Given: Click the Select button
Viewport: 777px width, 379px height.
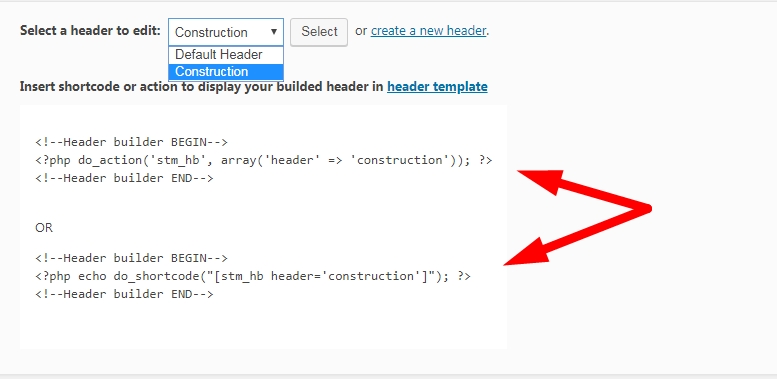Looking at the screenshot, I should [319, 32].
